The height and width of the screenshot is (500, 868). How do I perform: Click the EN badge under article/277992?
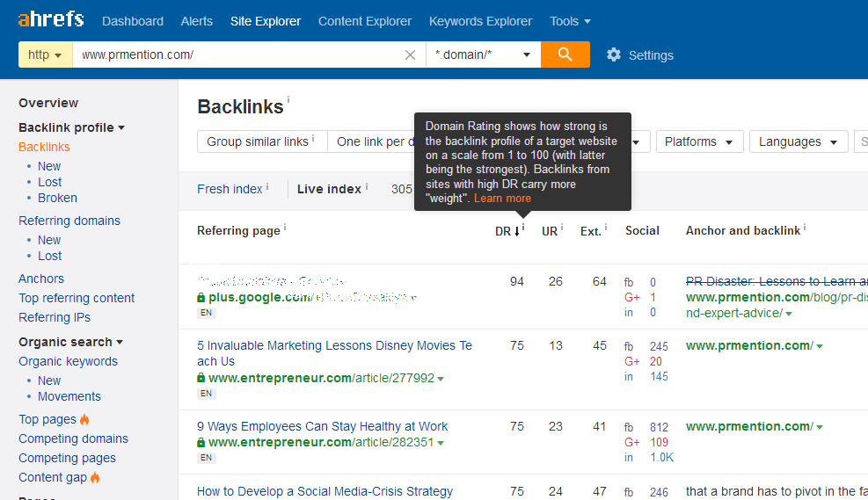point(206,394)
